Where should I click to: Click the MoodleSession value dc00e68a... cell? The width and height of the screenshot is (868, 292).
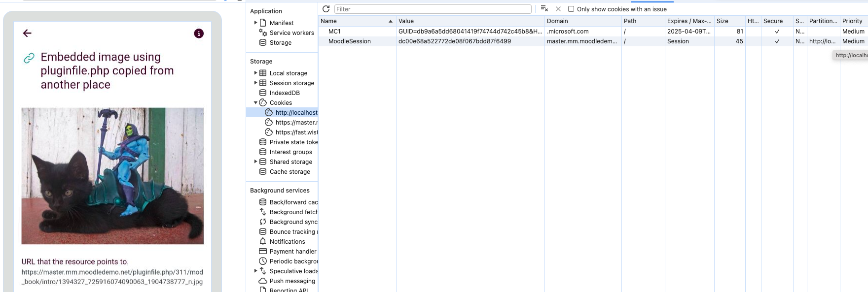470,41
